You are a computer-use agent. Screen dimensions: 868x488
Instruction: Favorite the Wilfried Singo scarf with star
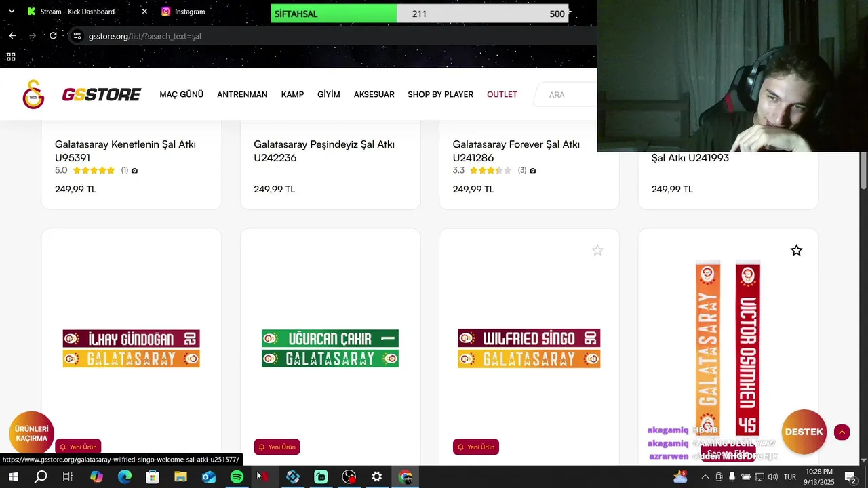(x=597, y=251)
